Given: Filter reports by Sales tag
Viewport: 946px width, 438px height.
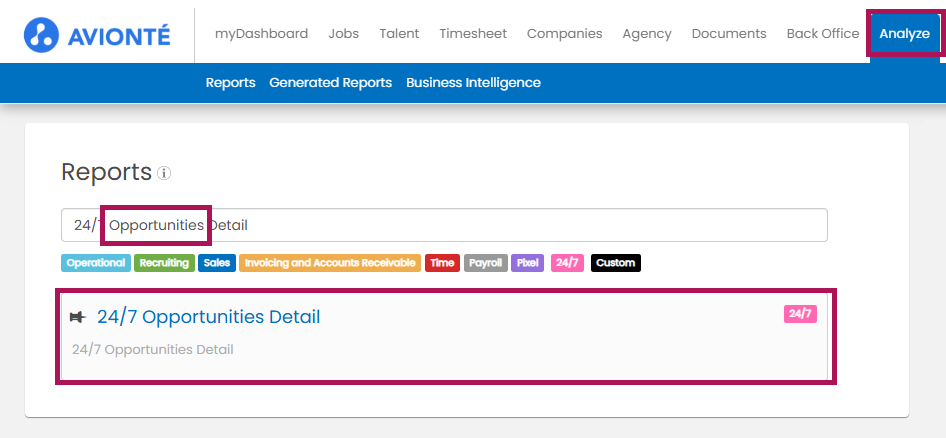Looking at the screenshot, I should click(217, 263).
